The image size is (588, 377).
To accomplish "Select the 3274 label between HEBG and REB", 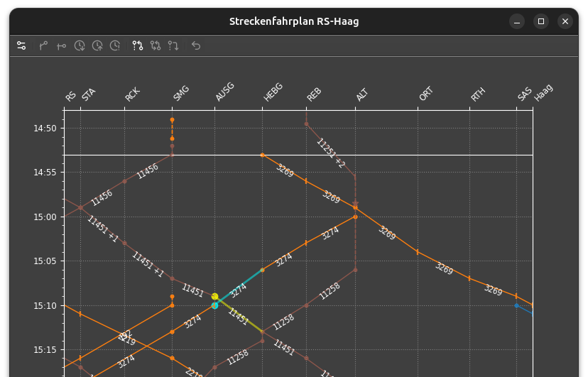I will [x=284, y=260].
